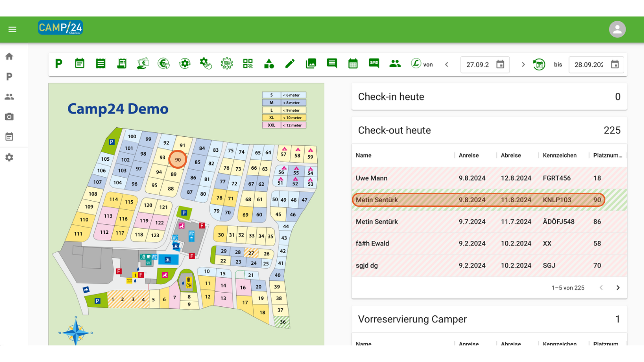Click the QR code icon in toolbar
This screenshot has width=644, height=362.
pos(248,64)
